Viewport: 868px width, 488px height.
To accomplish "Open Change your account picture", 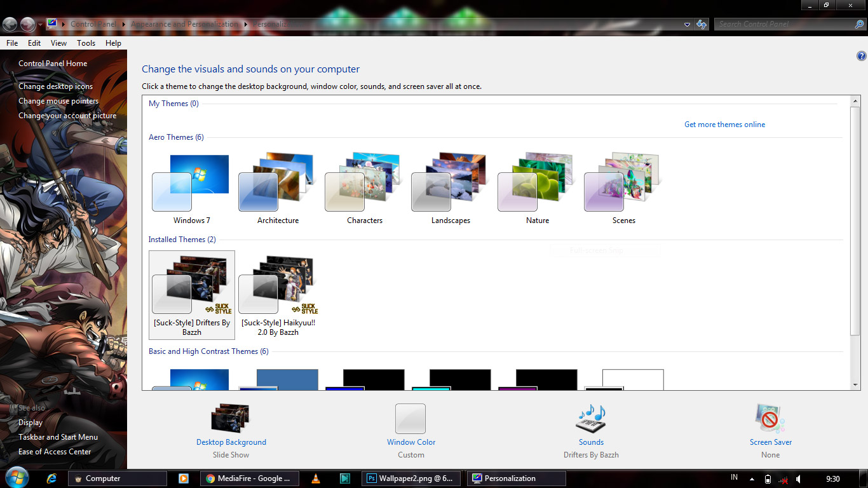I will [x=67, y=116].
